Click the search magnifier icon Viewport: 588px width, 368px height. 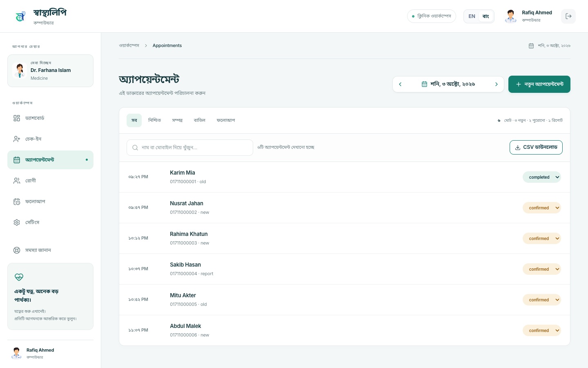135,148
